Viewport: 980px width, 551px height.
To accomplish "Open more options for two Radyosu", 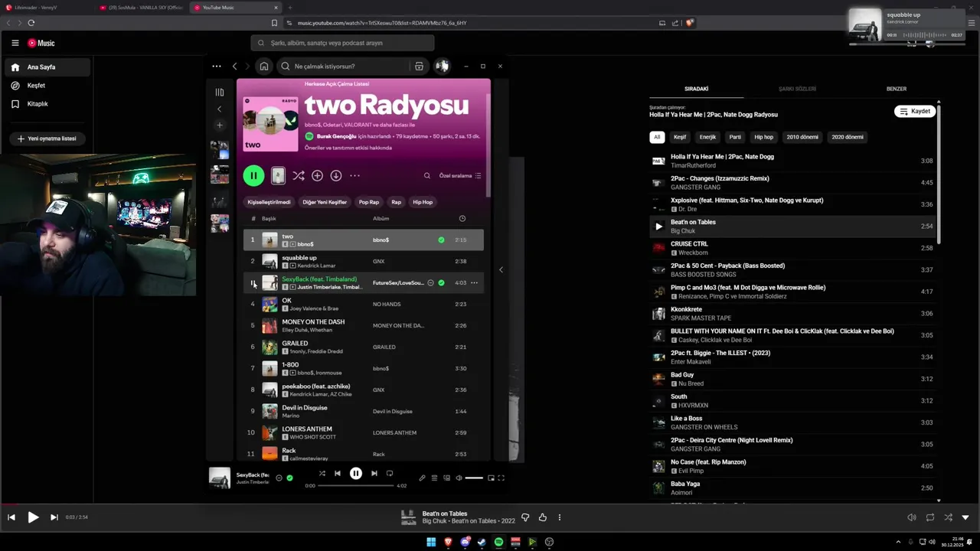I will (x=354, y=175).
